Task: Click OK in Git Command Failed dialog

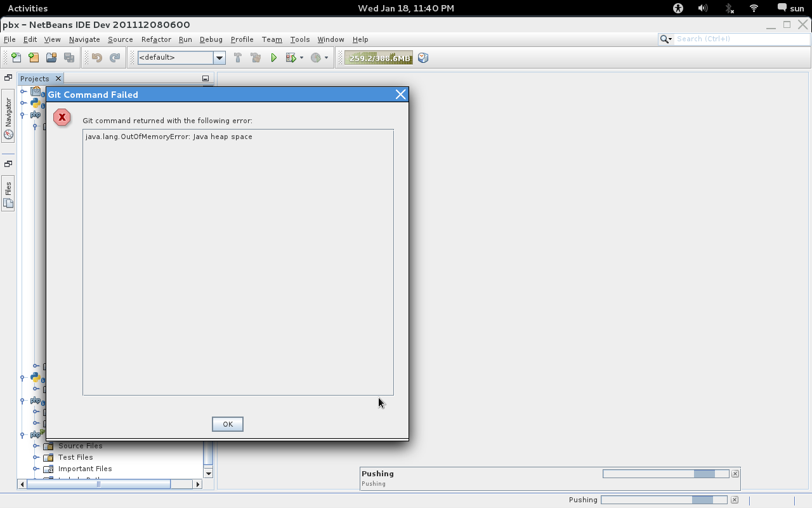Action: click(x=228, y=424)
